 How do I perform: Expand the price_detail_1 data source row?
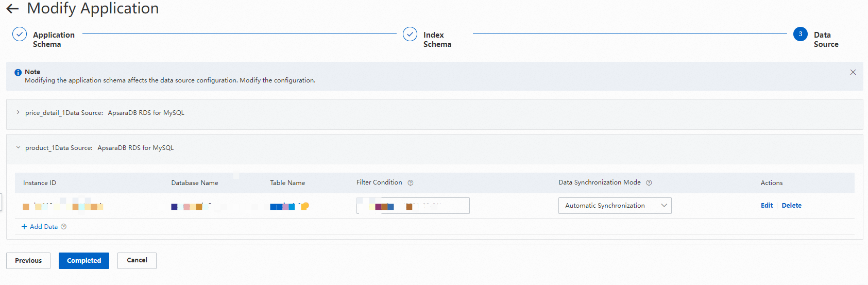[18, 112]
